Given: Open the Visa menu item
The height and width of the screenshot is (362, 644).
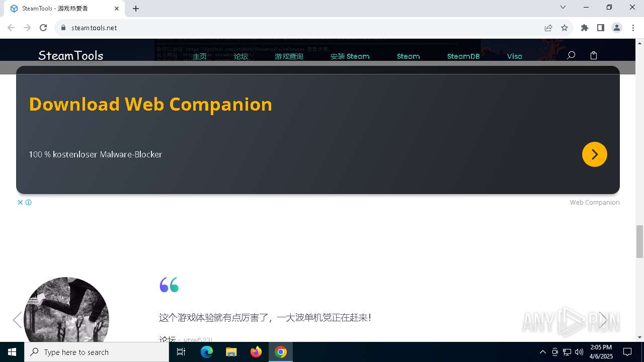Looking at the screenshot, I should coord(514,56).
